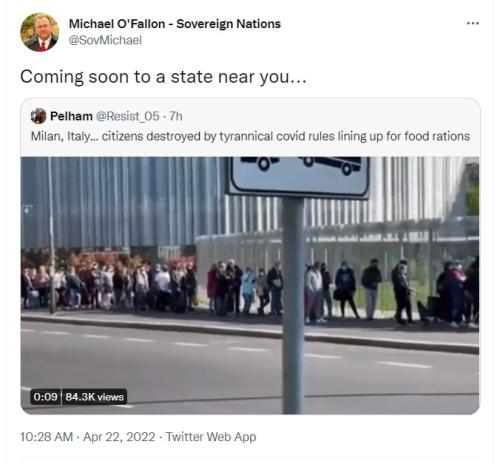Open the quoted tweet card header area
500x464 pixels.
coord(250,127)
